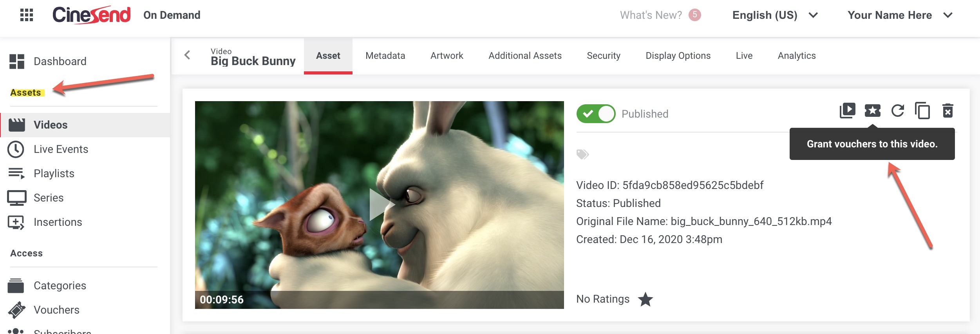Expand the English (US) language dropdown
Screen dimensions: 980x334
point(775,15)
